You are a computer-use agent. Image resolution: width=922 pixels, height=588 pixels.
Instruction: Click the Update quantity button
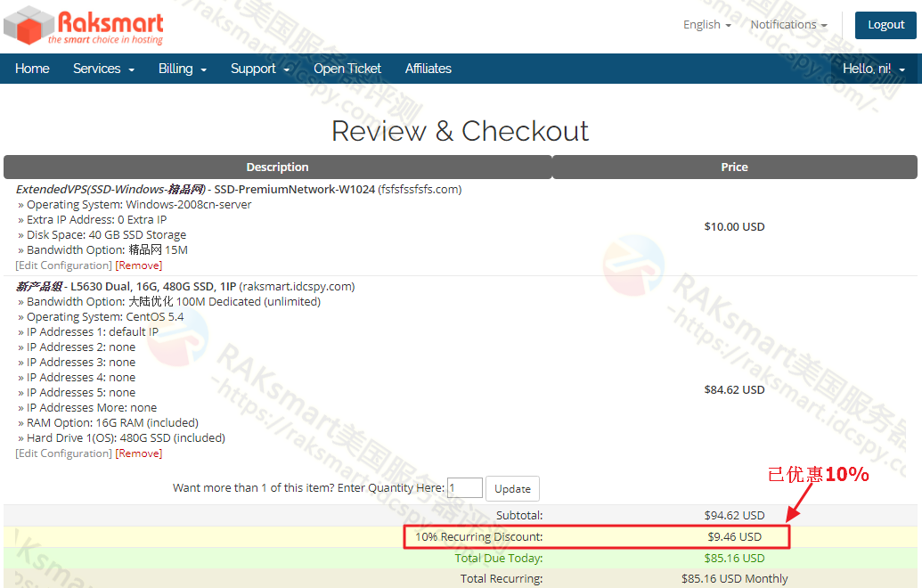tap(512, 488)
